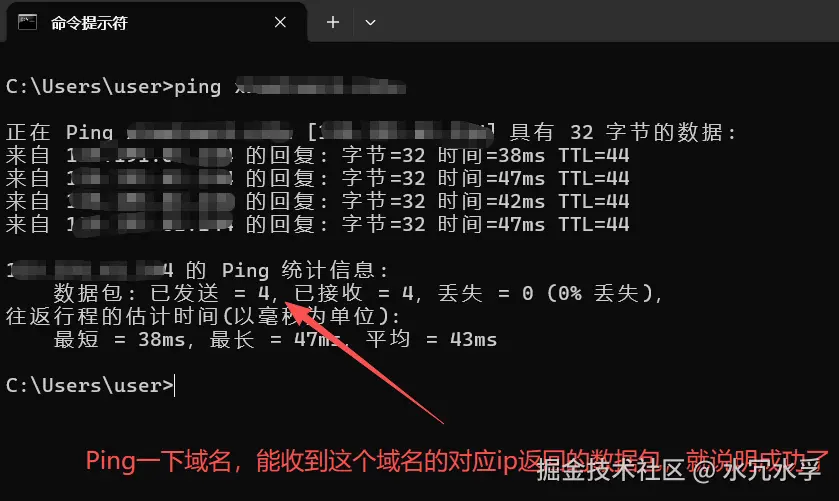Click the red annotation text starting with Ping一下域名

(456, 461)
